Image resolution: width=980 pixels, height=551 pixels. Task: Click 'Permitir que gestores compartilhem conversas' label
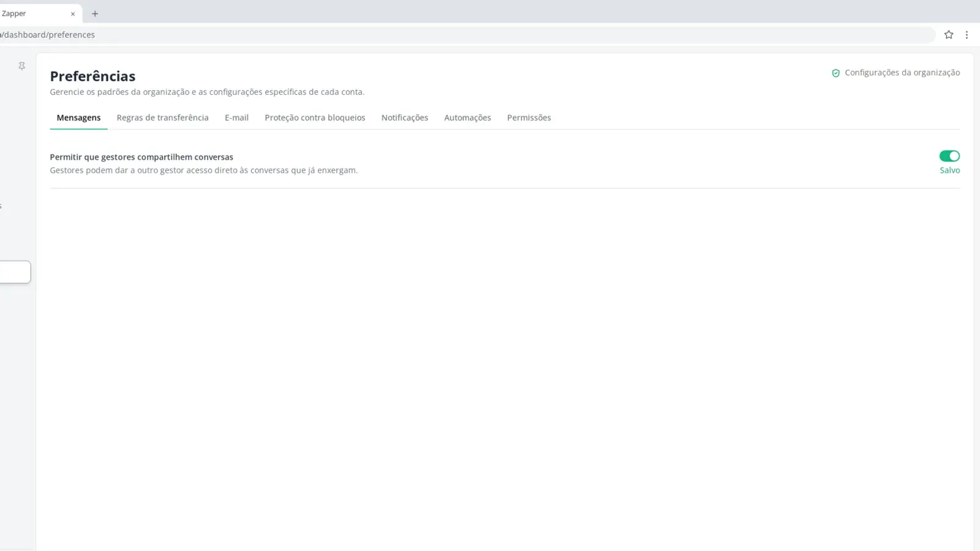(141, 157)
